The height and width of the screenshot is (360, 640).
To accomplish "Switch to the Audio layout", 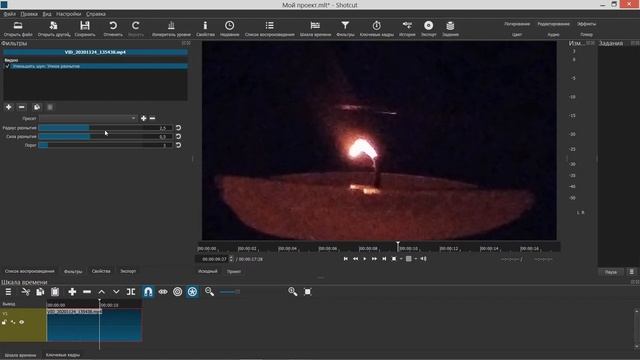I will (553, 35).
